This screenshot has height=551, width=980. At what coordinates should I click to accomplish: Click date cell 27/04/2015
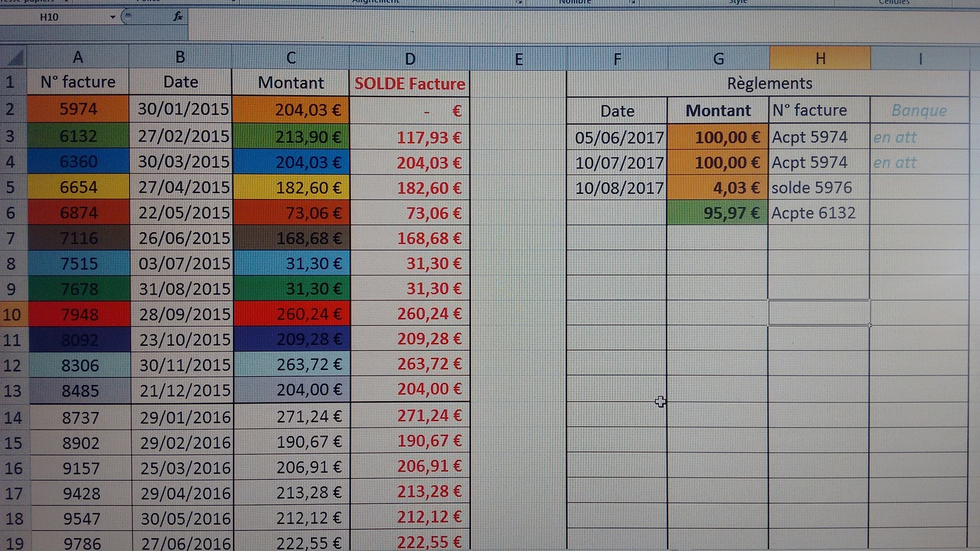[181, 187]
